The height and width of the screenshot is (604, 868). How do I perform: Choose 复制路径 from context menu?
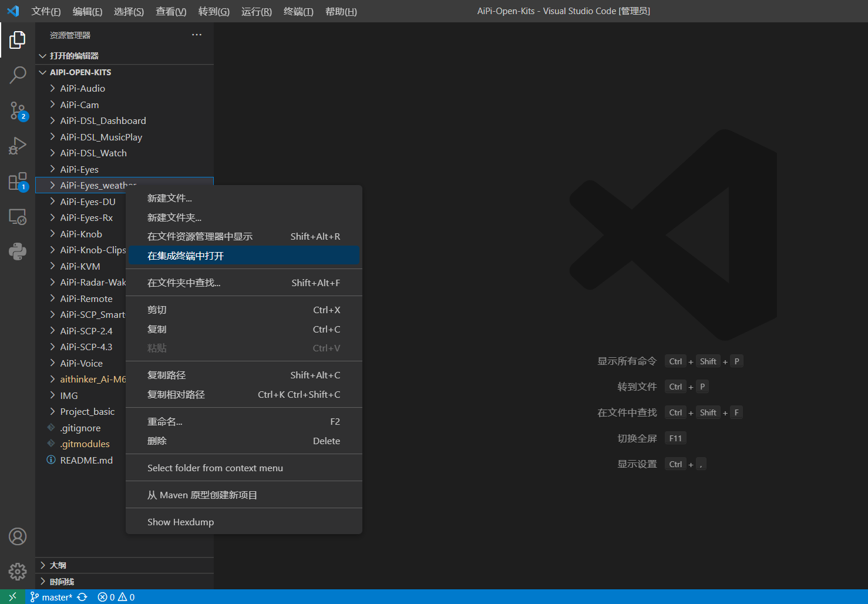coord(244,375)
